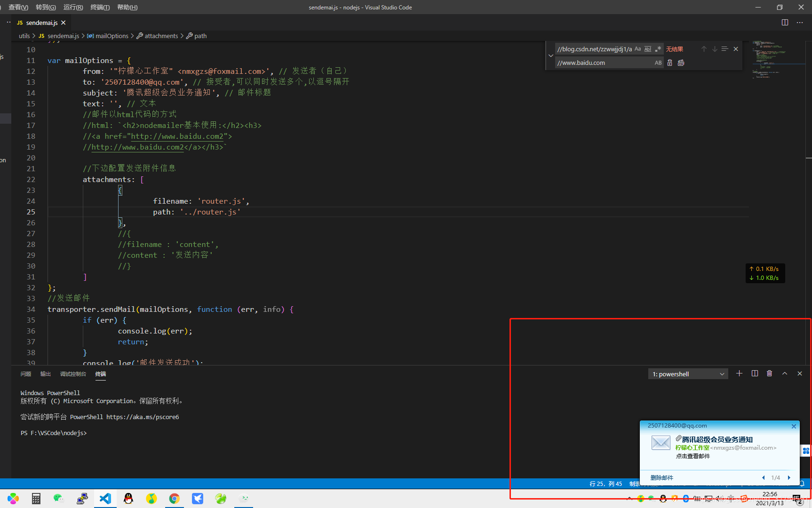Open http://www.baidu.com2 link on line 18

[177, 136]
